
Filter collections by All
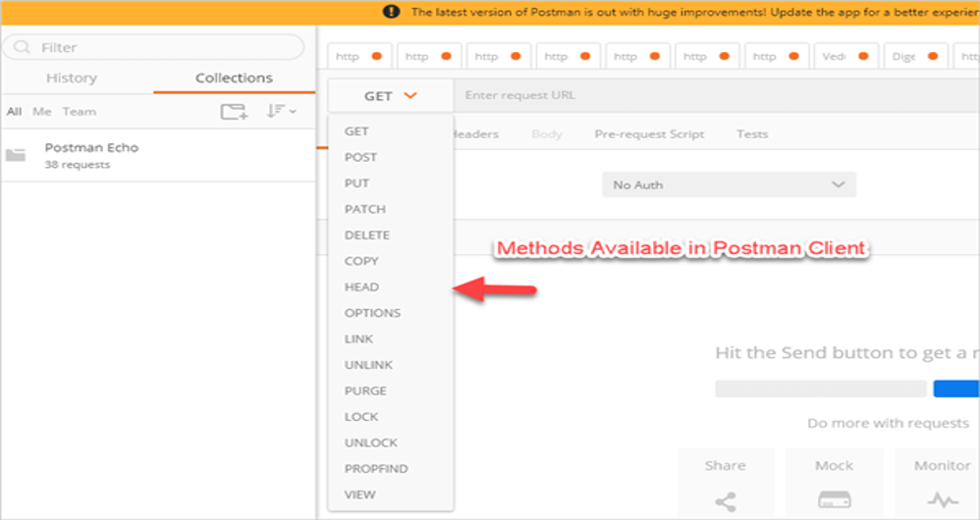click(14, 112)
